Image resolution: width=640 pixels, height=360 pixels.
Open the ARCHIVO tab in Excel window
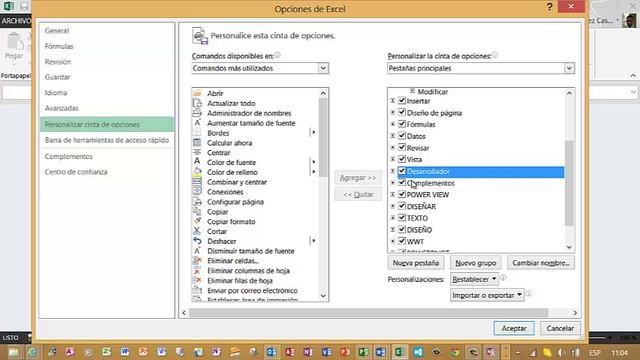pyautogui.click(x=16, y=20)
